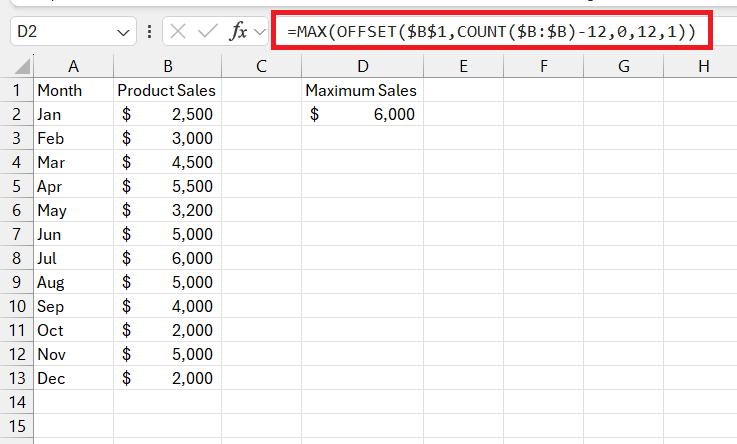Select row 13 header
Viewport: 737px width, 444px height.
17,378
